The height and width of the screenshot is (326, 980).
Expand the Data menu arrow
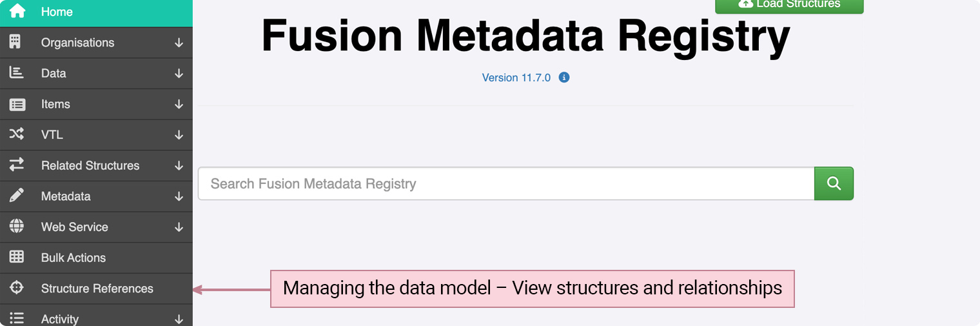tap(179, 74)
